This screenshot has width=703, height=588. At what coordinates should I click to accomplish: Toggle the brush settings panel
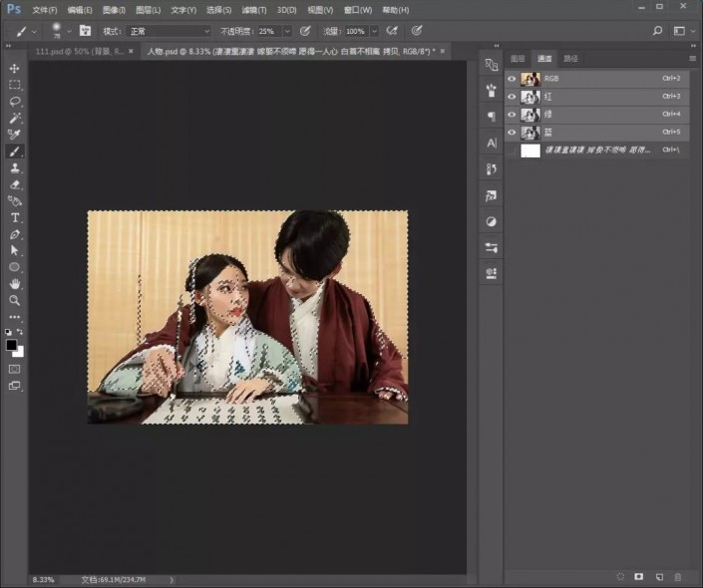click(x=85, y=31)
